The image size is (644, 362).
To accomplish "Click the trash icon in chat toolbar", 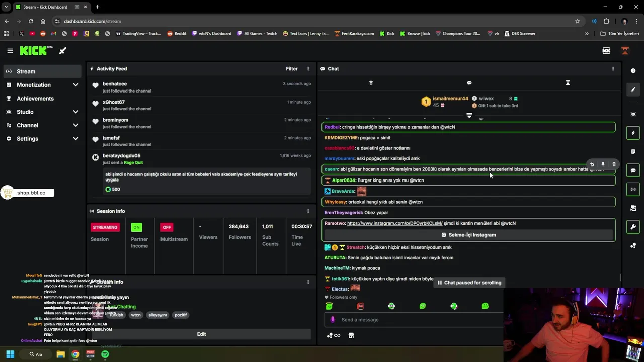I will click(371, 83).
